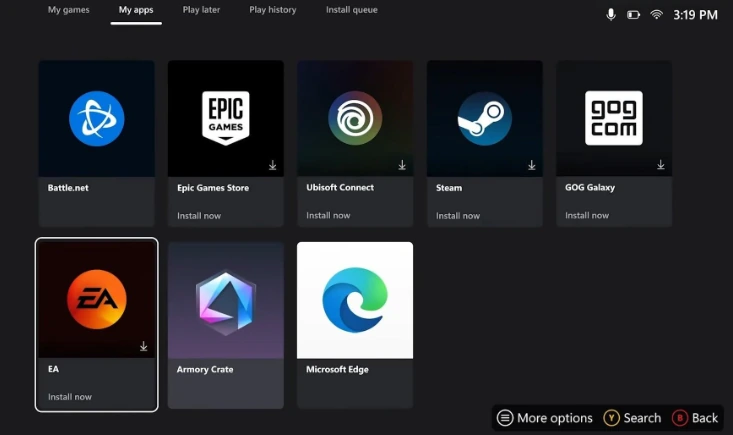Click the Microsoft Edge title text
The width and height of the screenshot is (733, 435).
coord(337,369)
